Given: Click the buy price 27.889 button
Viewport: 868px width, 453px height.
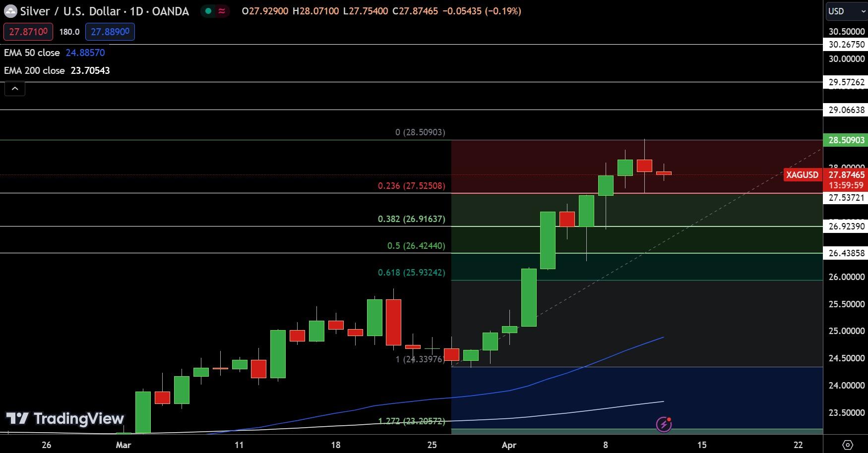Looking at the screenshot, I should (110, 32).
